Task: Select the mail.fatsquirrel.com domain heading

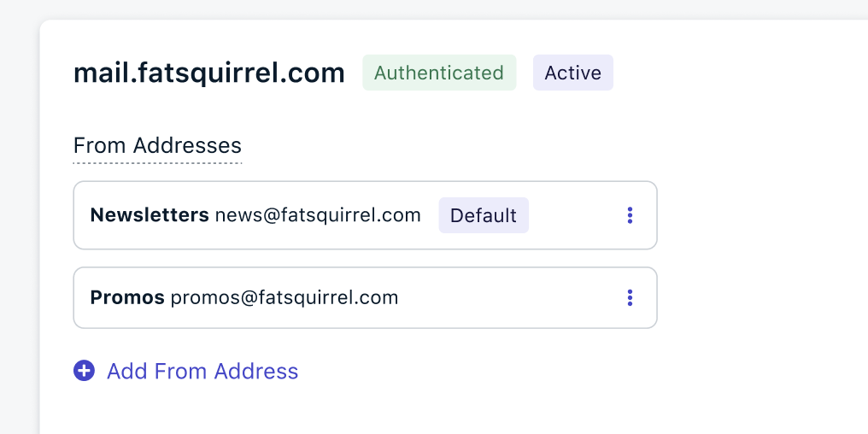Action: tap(209, 73)
